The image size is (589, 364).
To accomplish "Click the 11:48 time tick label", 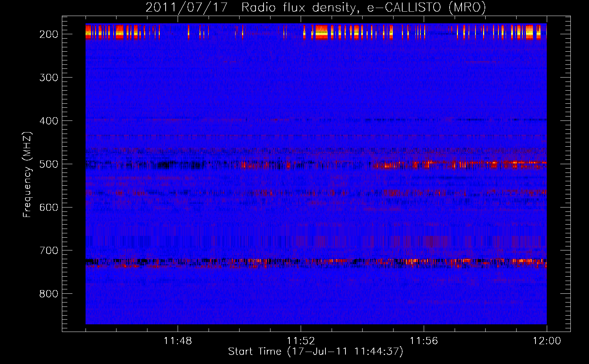I will (178, 341).
